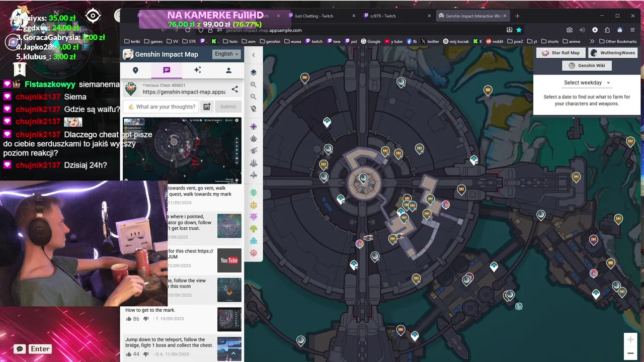
Task: Attach an image to the comment
Action: tap(207, 107)
